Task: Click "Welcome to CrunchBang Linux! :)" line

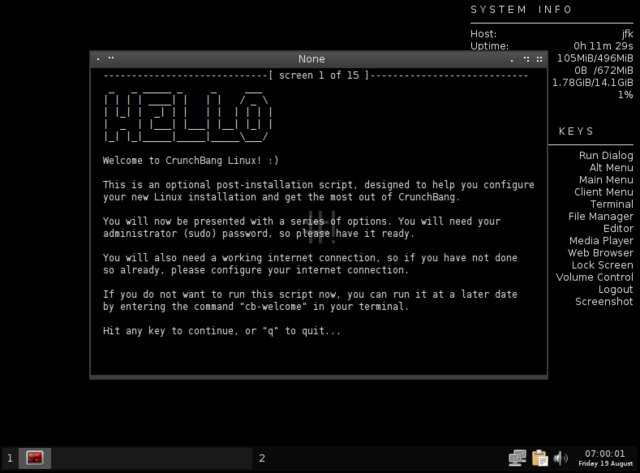Action: point(191,160)
